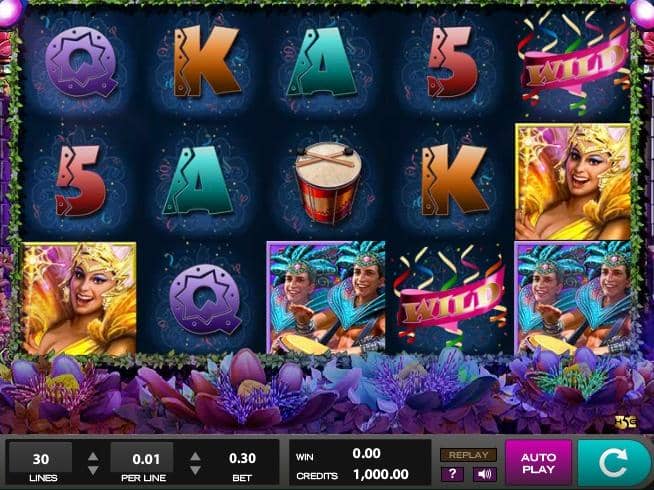This screenshot has width=654, height=490.
Task: Mute the game sound speaker icon
Action: 485,474
